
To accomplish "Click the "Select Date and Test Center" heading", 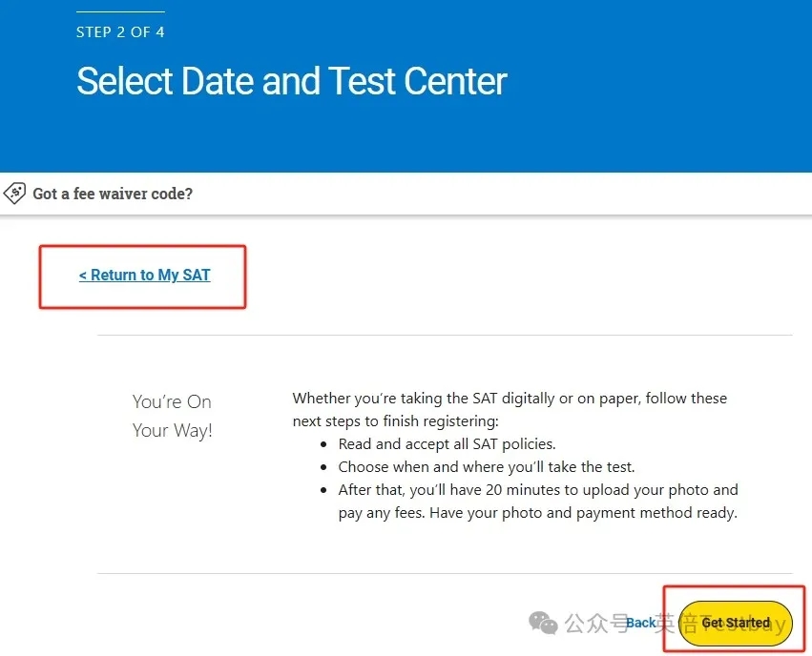I will (291, 81).
